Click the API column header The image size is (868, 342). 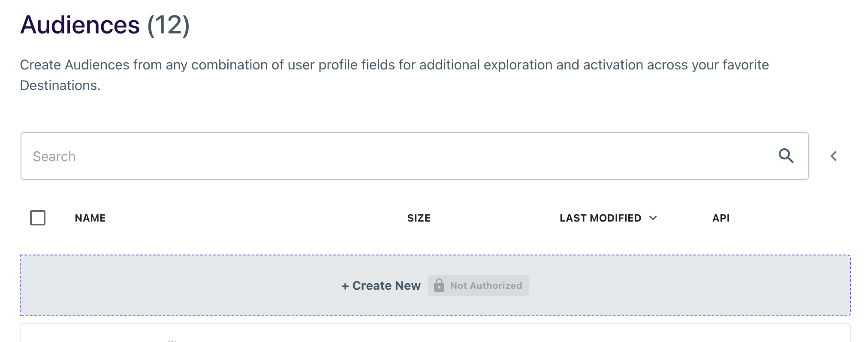[x=721, y=218]
